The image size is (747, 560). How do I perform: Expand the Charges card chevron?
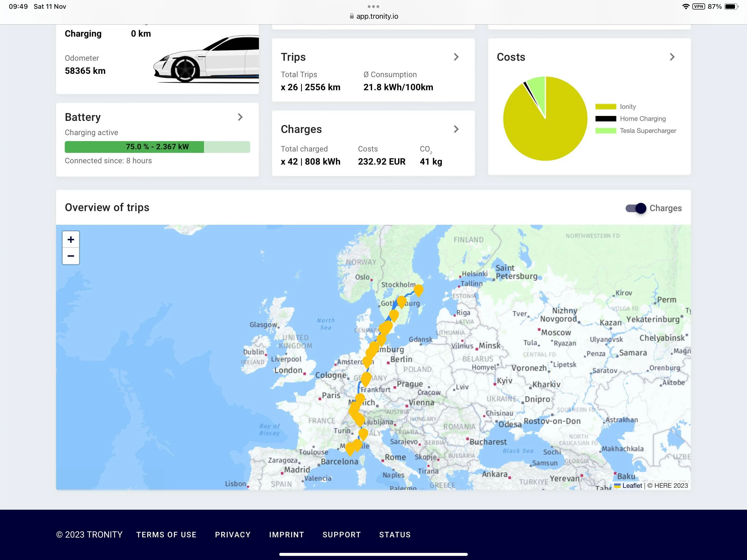tap(456, 129)
